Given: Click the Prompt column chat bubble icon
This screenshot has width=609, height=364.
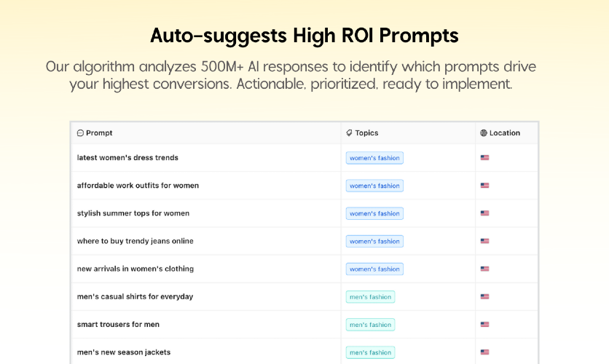Looking at the screenshot, I should click(80, 133).
